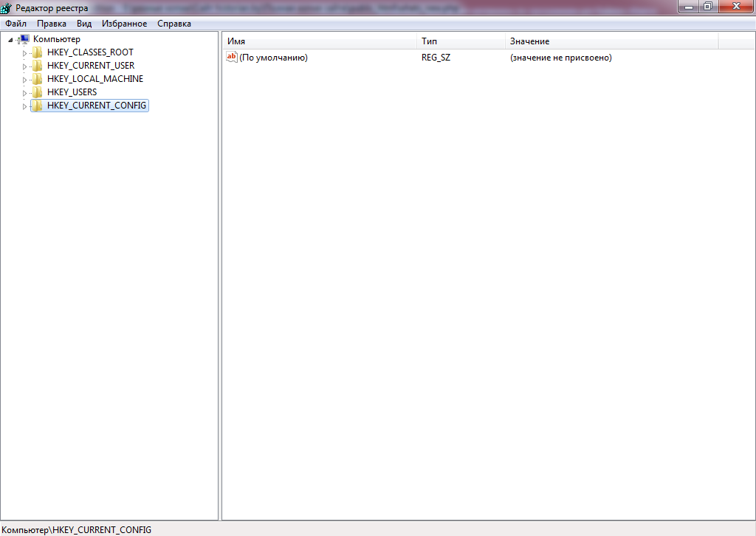Image resolution: width=756 pixels, height=536 pixels.
Task: Expand the HKEY_LOCAL_MACHINE branch
Action: pyautogui.click(x=24, y=80)
